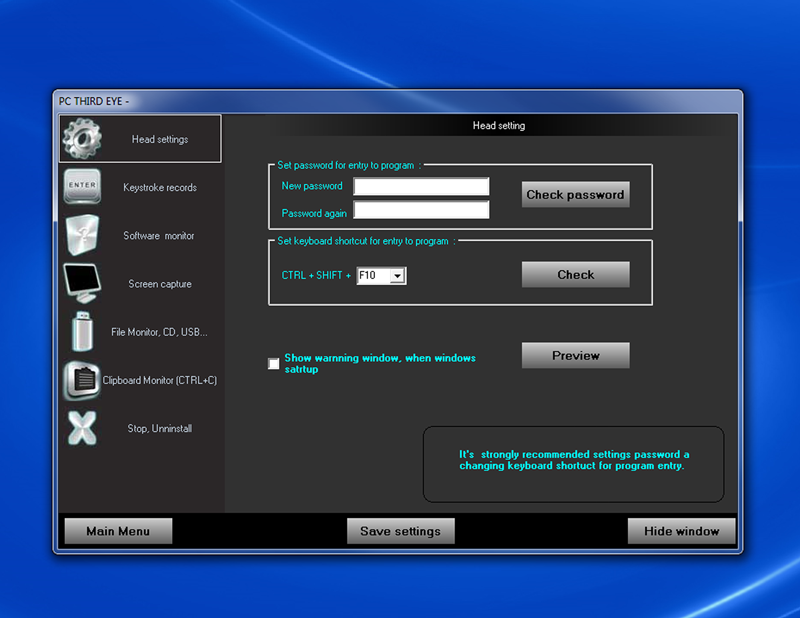800x618 pixels.
Task: Open Clipboard Monitor (CTRL+C) section
Action: [140, 380]
